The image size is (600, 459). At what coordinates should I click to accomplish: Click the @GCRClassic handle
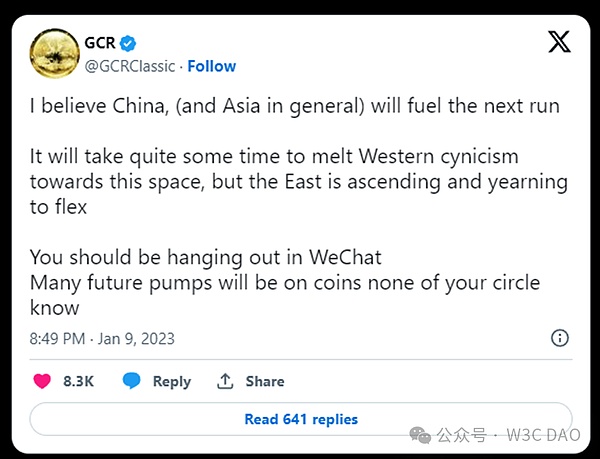pos(131,66)
